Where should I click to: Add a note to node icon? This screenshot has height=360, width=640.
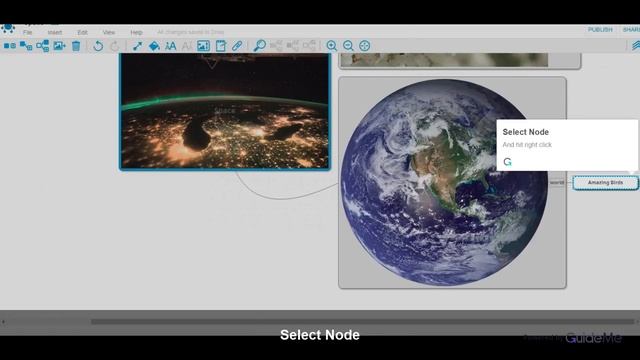click(x=221, y=46)
